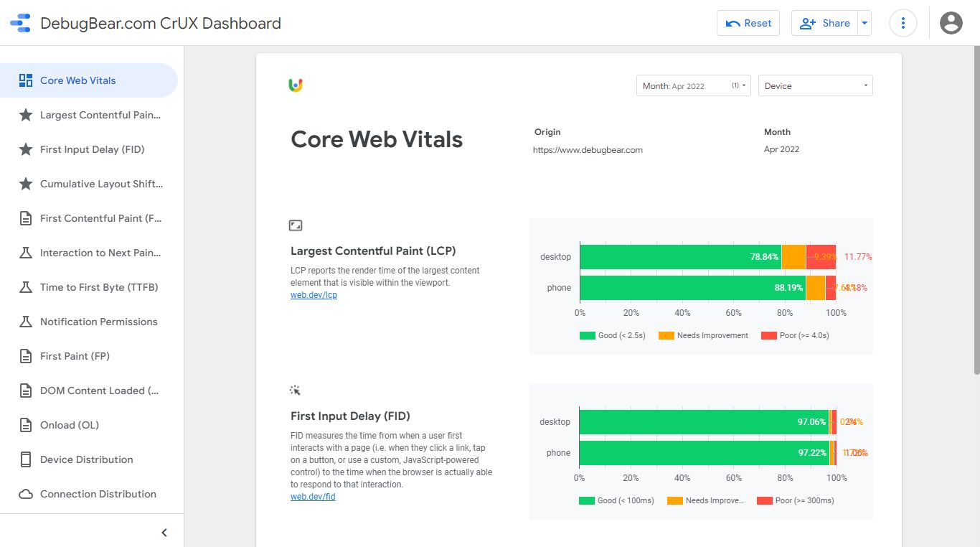Go to Time to First Byte (TTFB)
This screenshot has width=980, height=547.
coord(89,287)
